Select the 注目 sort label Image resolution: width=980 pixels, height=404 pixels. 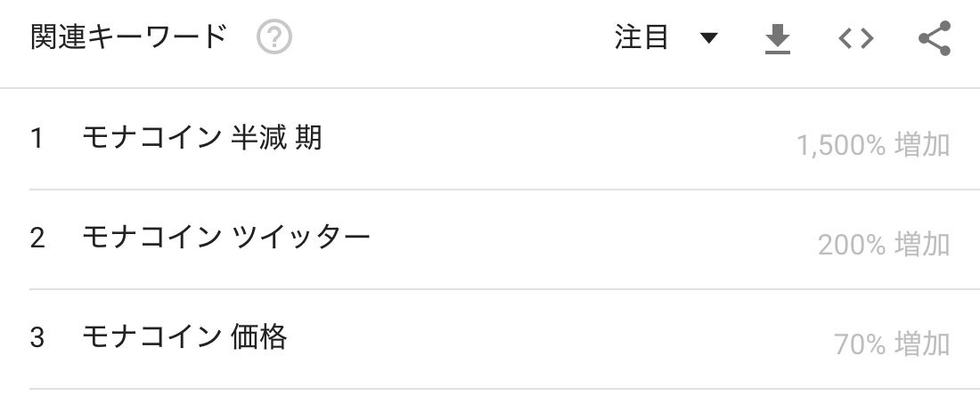click(641, 37)
